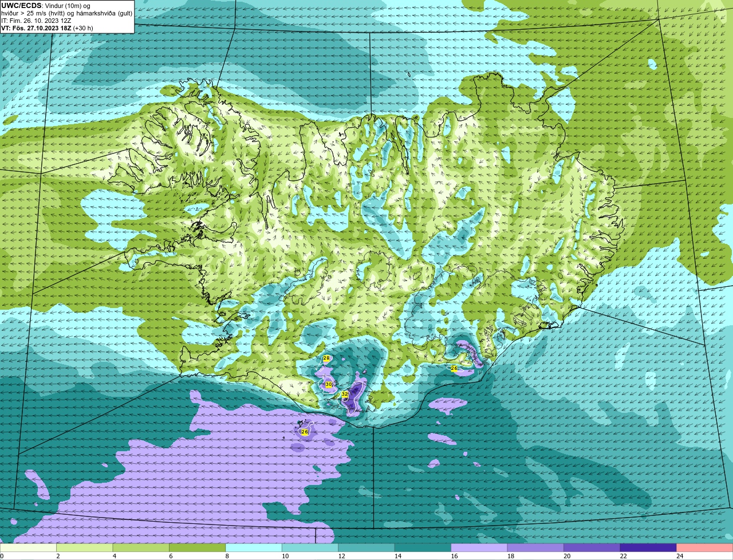Click the medium teal 12–14 m/s legend swatch
Screen dimensions: 733x560
pos(366,547)
